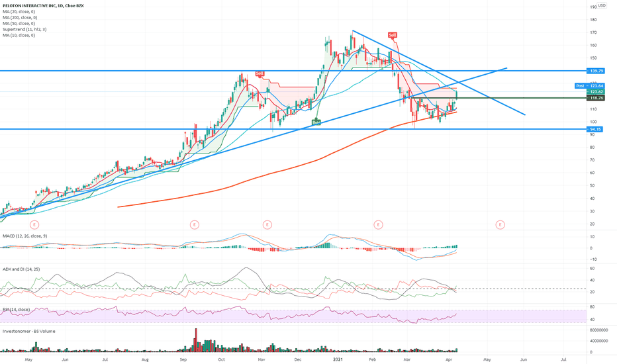Click the earnings marker below early May 2020
This screenshot has width=617, height=364.
(x=34, y=225)
